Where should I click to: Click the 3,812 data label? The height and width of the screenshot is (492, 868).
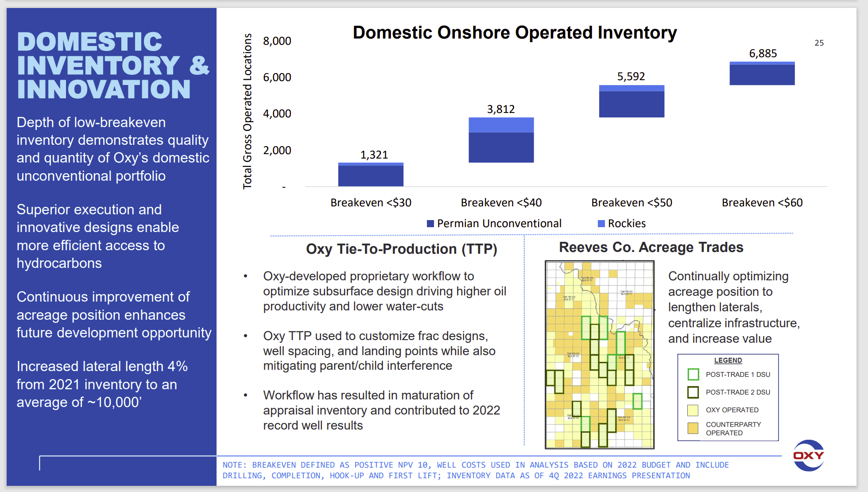point(501,109)
